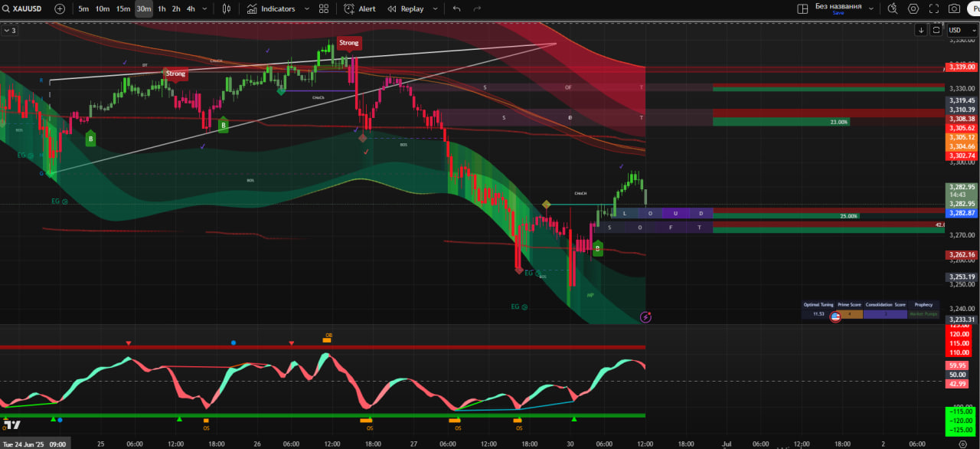This screenshot has width=980, height=449.
Task: Click the Prophecy table header
Action: point(923,305)
